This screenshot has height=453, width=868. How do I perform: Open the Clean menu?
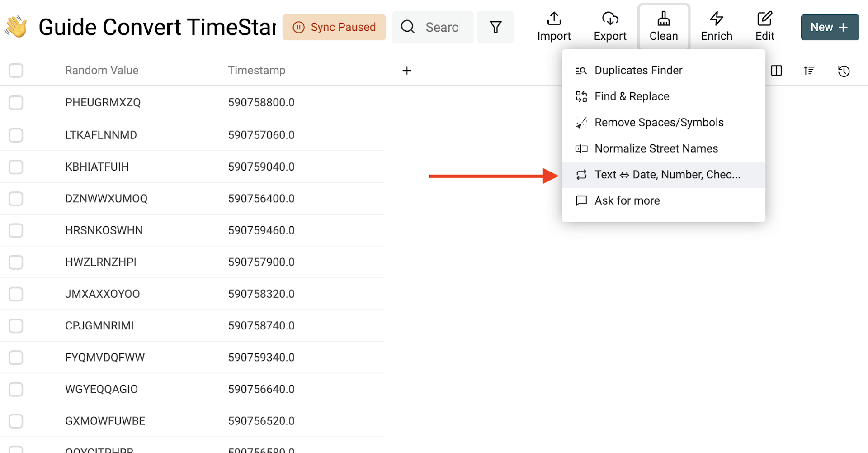tap(663, 26)
